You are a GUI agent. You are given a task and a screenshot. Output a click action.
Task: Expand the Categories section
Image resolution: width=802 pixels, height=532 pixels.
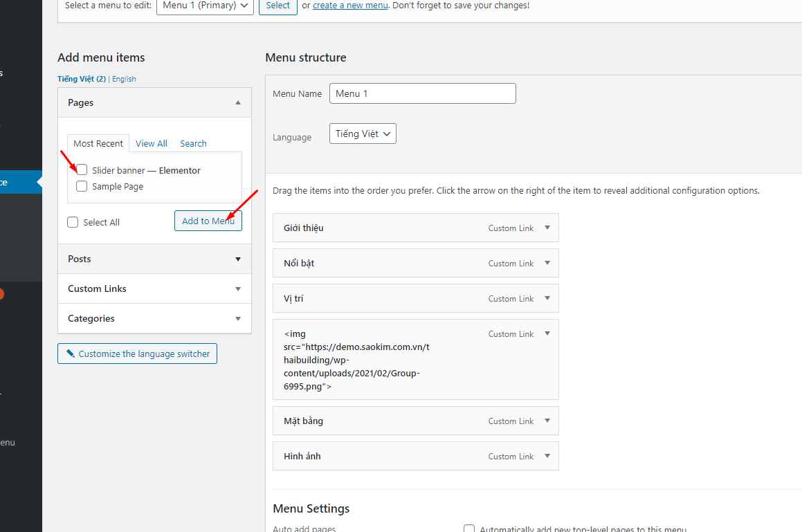point(238,318)
